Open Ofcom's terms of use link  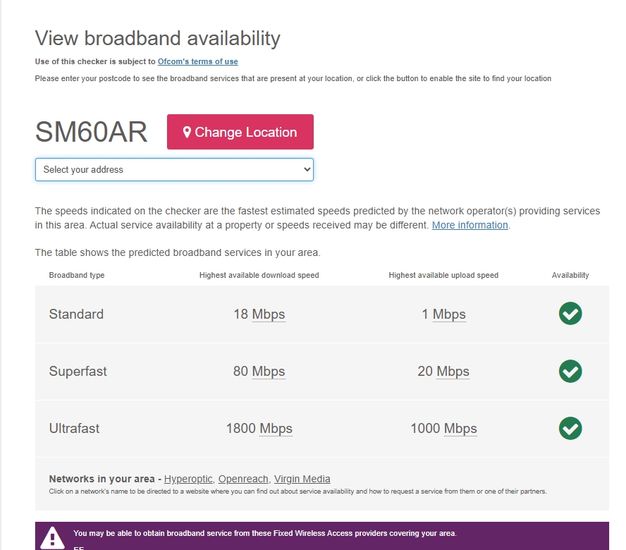coord(197,62)
